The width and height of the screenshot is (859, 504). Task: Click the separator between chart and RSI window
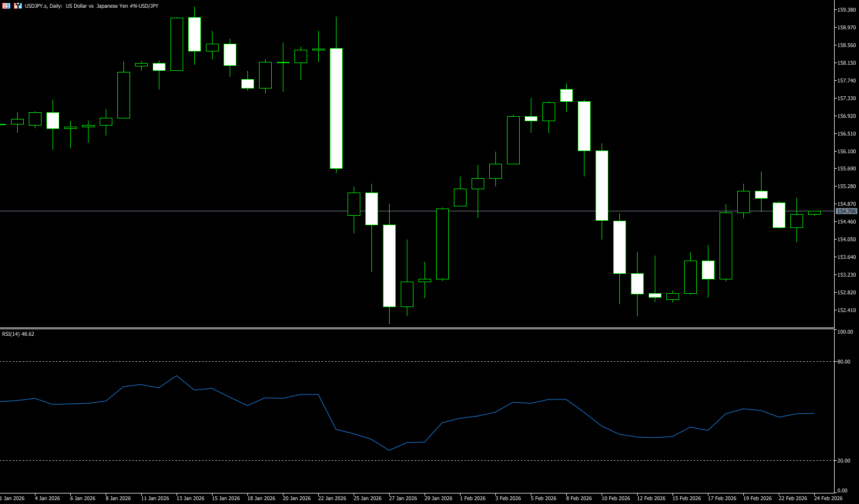pyautogui.click(x=415, y=329)
